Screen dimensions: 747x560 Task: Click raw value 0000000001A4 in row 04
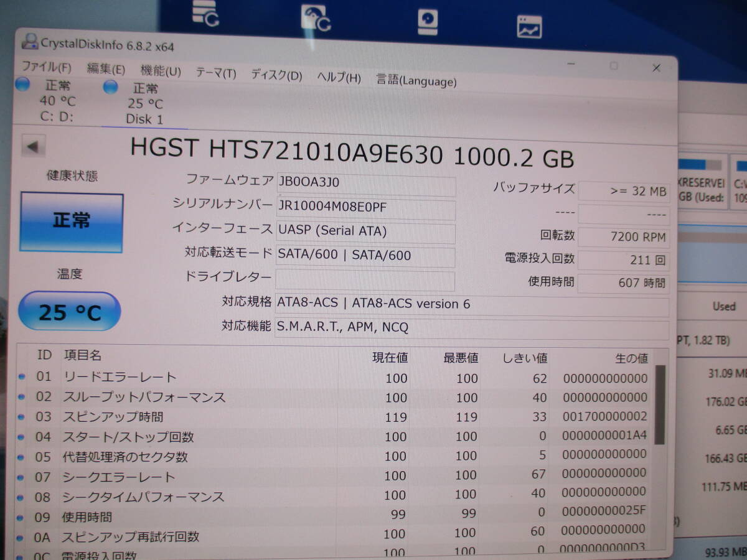tap(605, 436)
